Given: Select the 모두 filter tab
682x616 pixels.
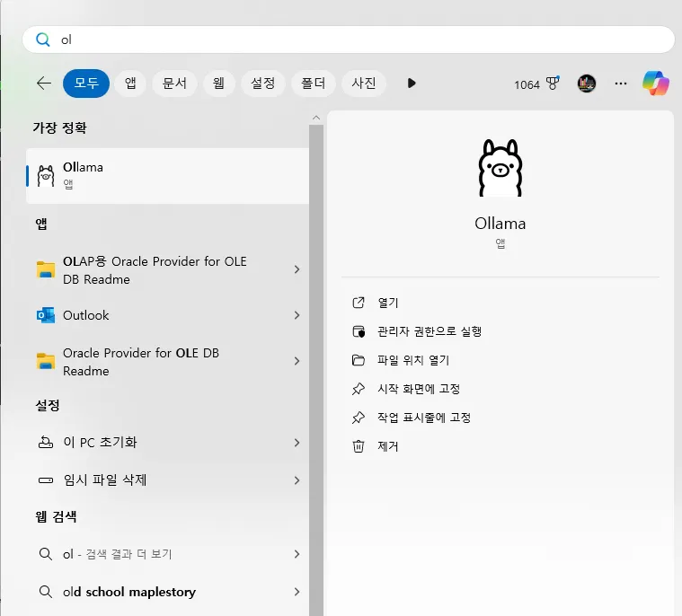Looking at the screenshot, I should [x=86, y=83].
